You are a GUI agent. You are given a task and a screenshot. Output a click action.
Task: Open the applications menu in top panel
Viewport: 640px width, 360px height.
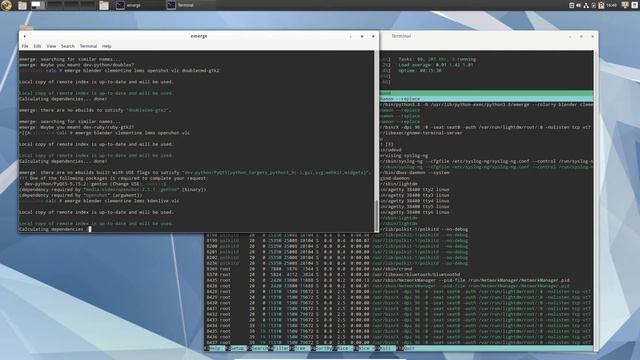(7, 5)
